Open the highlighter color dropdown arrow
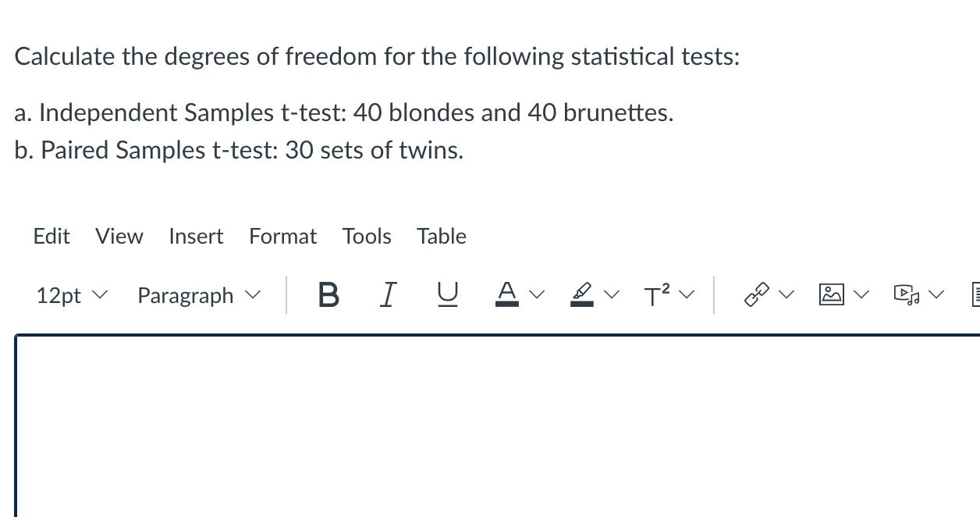Image resolution: width=980 pixels, height=517 pixels. (x=613, y=294)
